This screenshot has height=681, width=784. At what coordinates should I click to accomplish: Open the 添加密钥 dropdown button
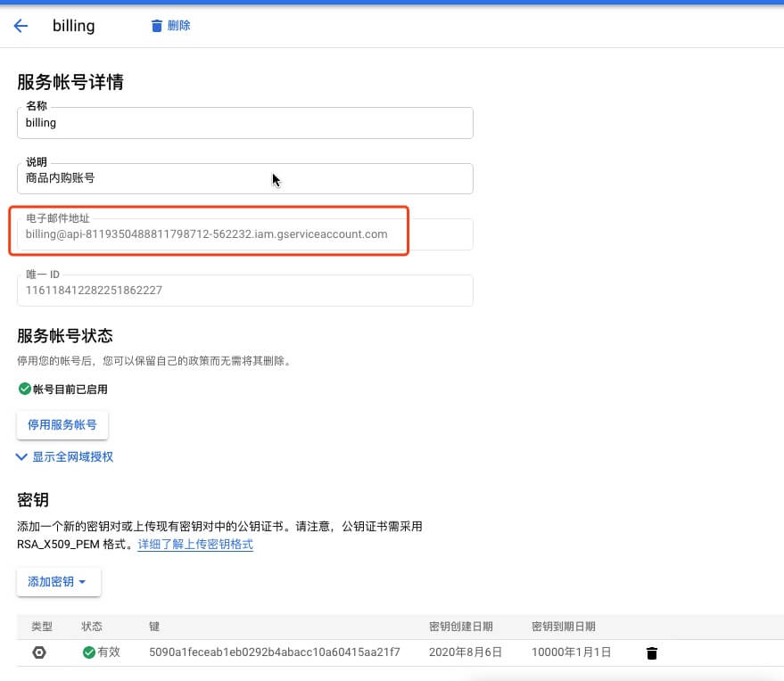59,581
